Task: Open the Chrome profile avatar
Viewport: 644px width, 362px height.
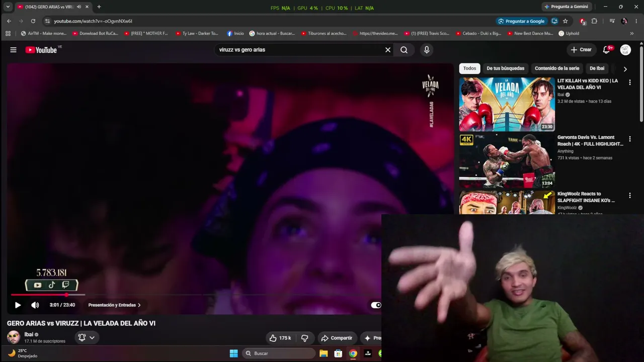Action: [624, 21]
